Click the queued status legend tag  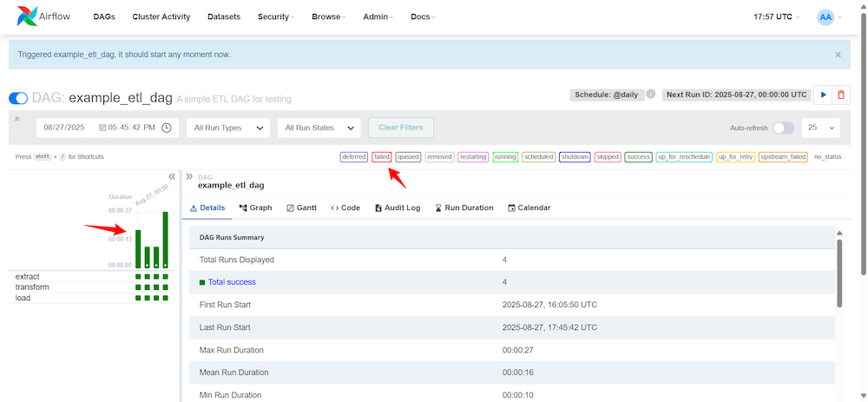tap(408, 157)
